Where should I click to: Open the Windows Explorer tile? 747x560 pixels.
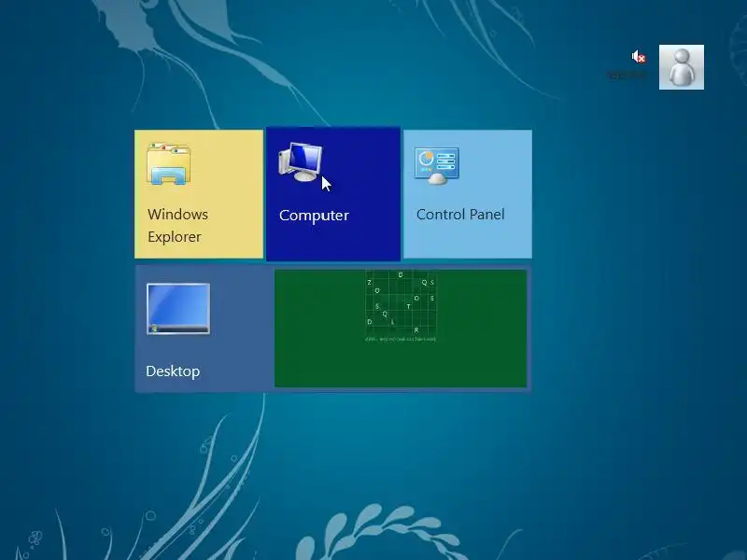point(199,194)
